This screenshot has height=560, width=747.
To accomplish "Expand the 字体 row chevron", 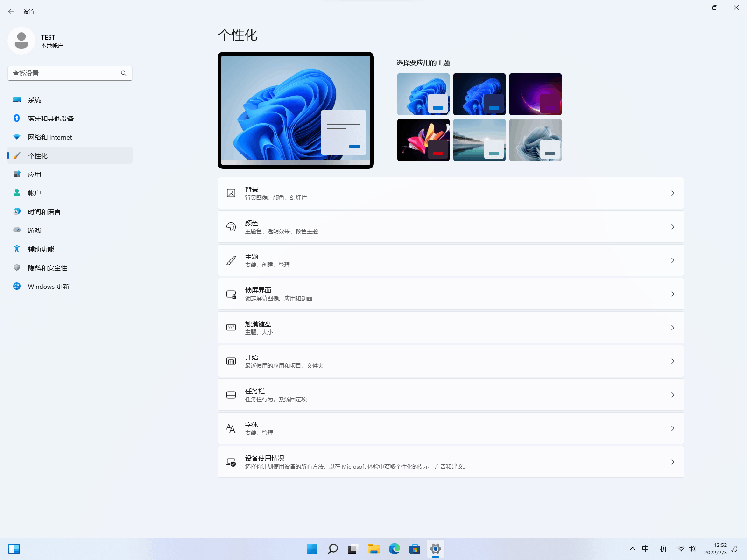I will click(x=673, y=428).
